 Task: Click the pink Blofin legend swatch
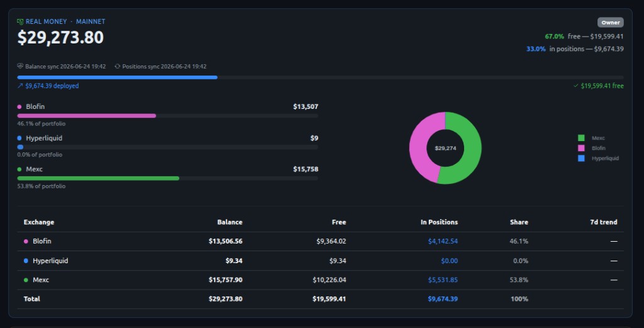581,148
